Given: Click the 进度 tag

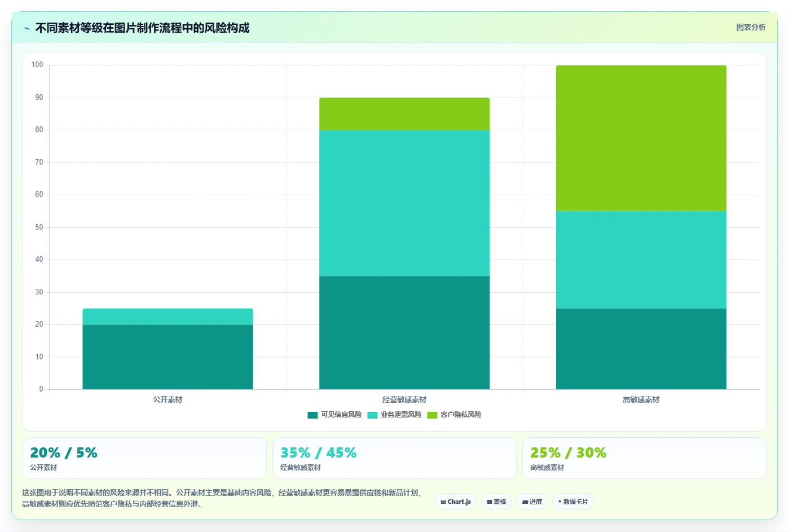Looking at the screenshot, I should (532, 502).
